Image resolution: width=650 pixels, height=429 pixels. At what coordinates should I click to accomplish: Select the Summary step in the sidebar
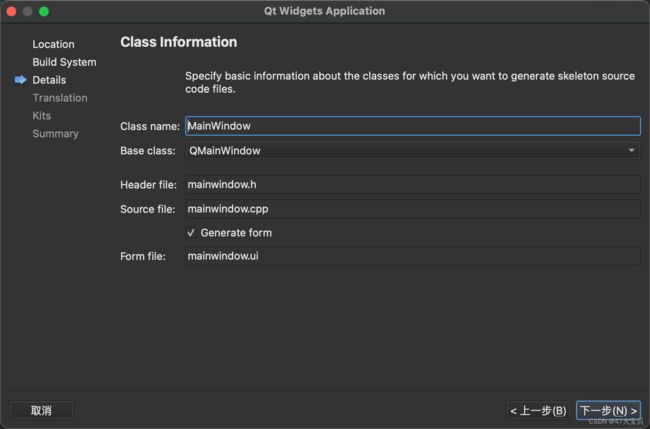tap(56, 133)
